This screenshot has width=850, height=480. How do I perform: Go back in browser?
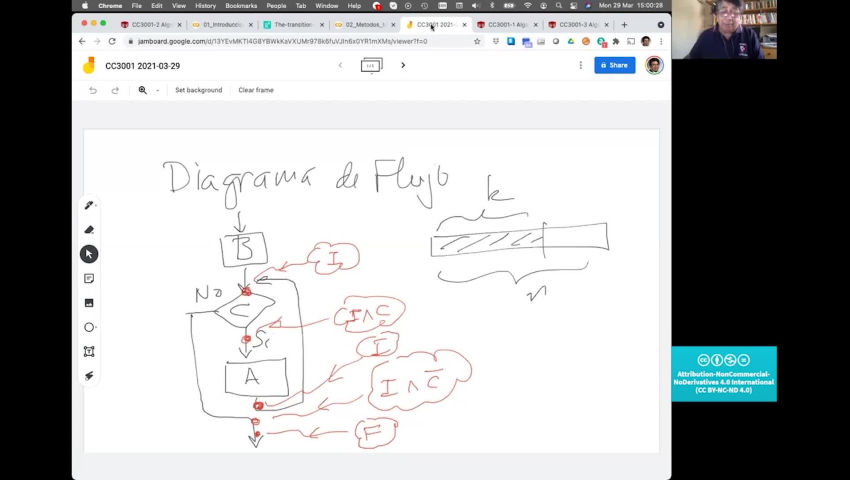click(x=82, y=41)
